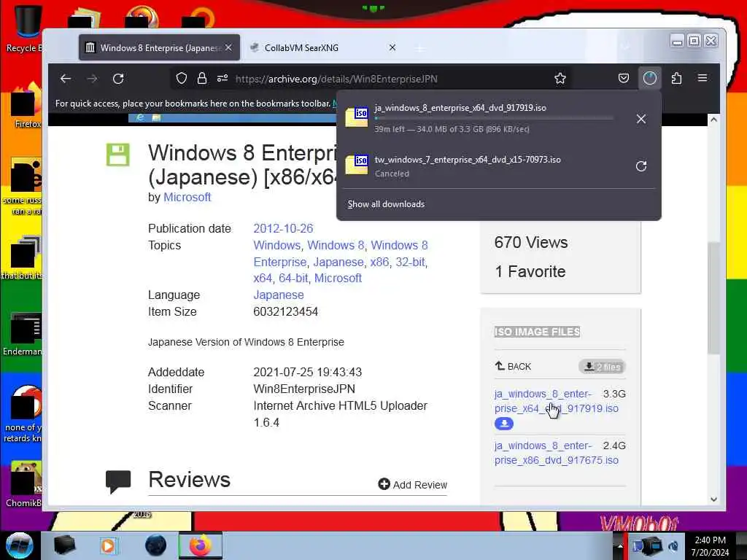This screenshot has height=560, width=747.
Task: Click the 670 Views text
Action: pos(531,242)
